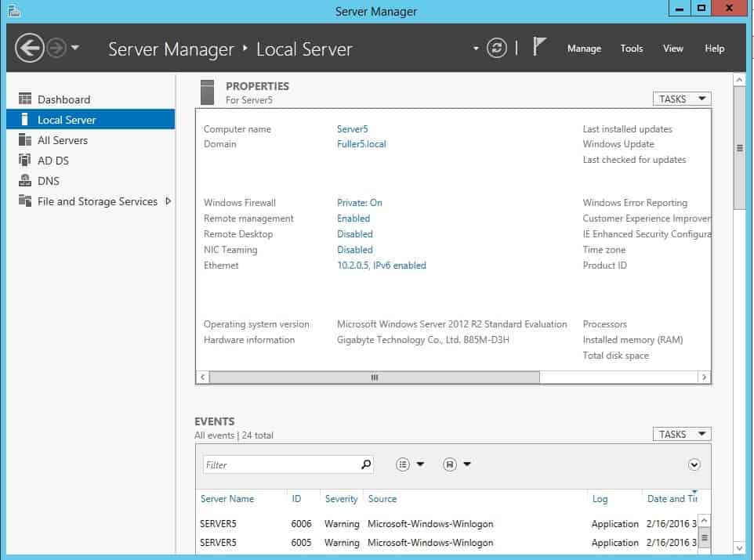This screenshot has height=560, width=754.
Task: Expand File and Storage Services arrow
Action: click(168, 201)
